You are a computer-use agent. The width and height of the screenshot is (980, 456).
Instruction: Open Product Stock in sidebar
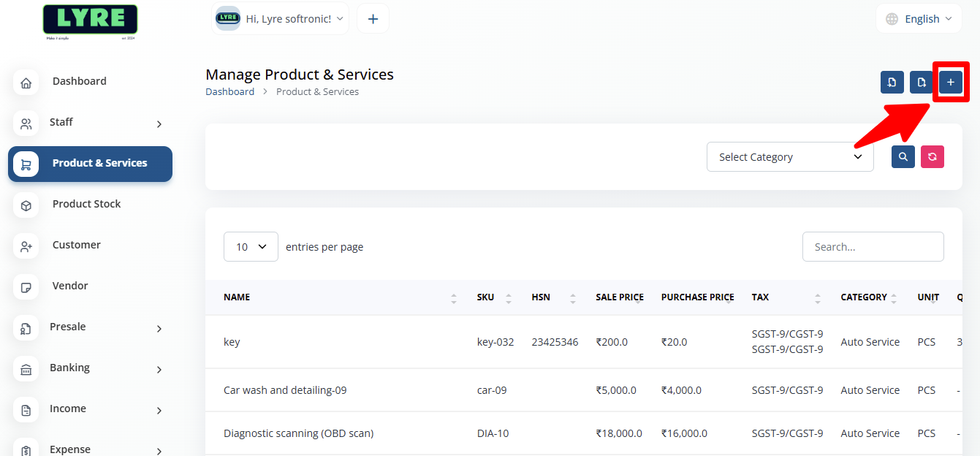[86, 204]
